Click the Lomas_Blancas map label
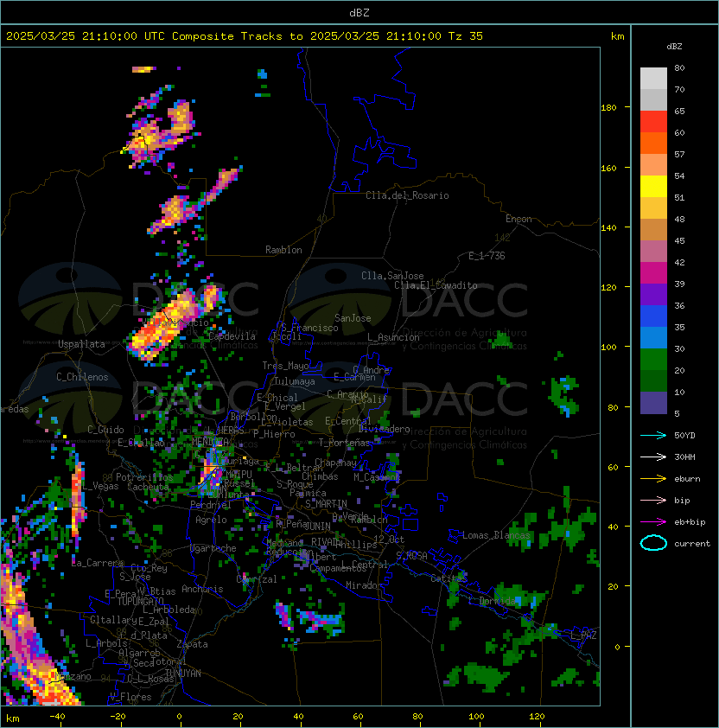 tap(496, 535)
